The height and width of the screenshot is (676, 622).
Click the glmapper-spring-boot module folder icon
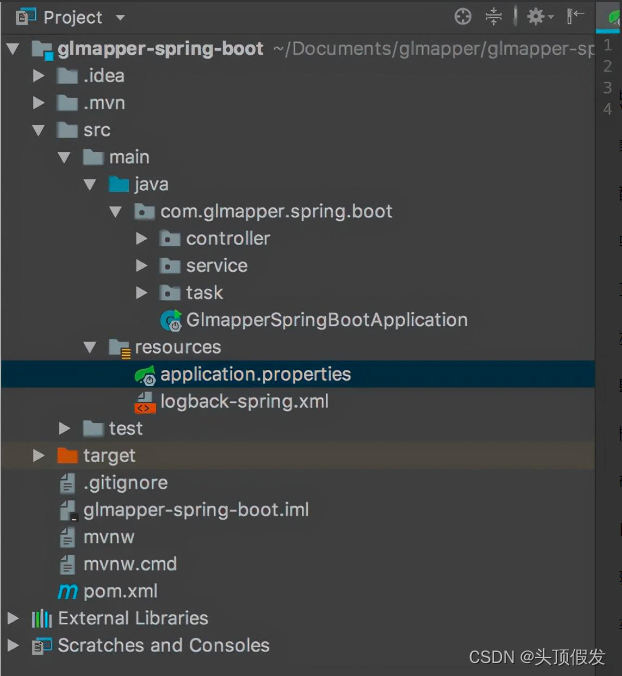click(x=42, y=50)
